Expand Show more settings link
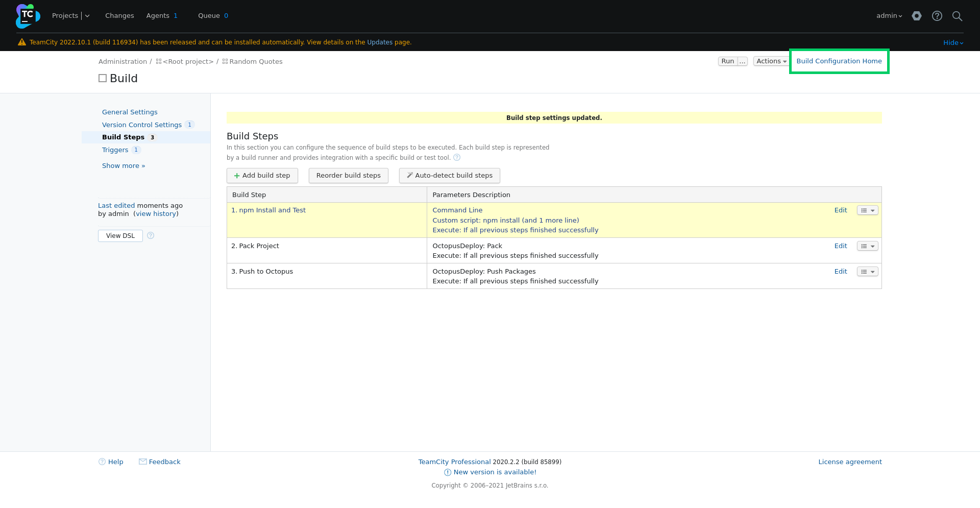 [124, 166]
